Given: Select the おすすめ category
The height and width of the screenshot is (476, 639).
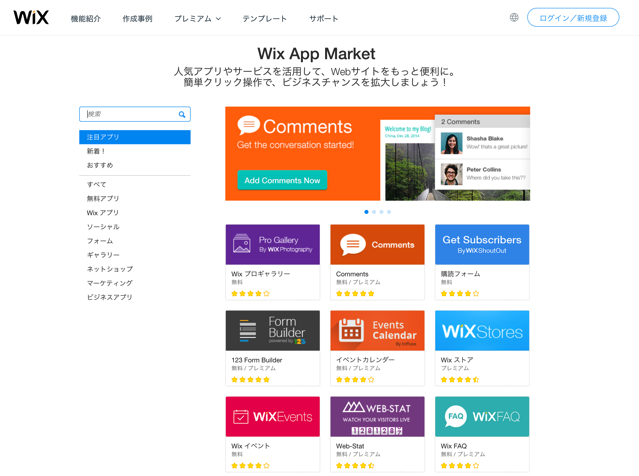Looking at the screenshot, I should [x=100, y=165].
